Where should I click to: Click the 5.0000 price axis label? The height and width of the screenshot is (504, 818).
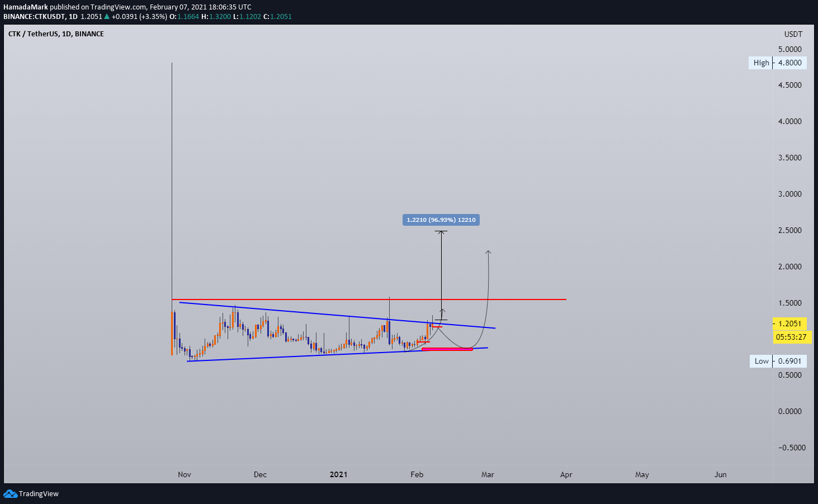789,49
